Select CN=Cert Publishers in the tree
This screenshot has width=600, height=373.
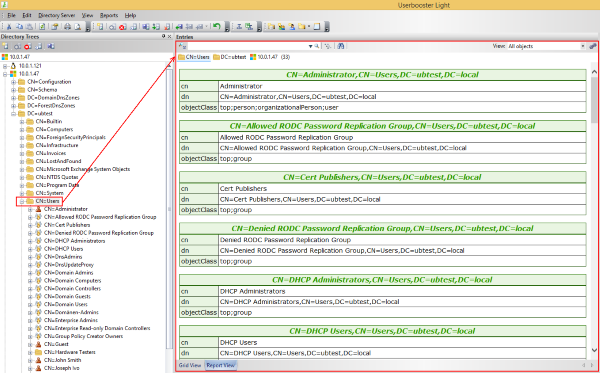(67, 225)
